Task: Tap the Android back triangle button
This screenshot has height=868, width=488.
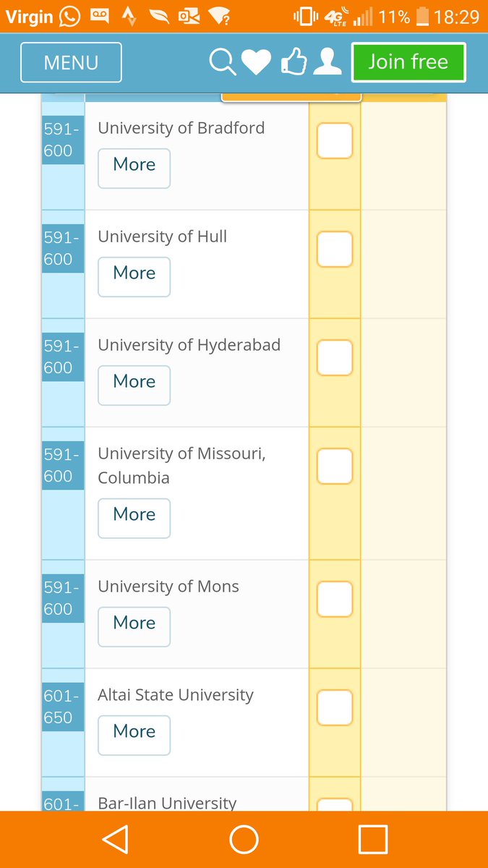Action: (115, 840)
